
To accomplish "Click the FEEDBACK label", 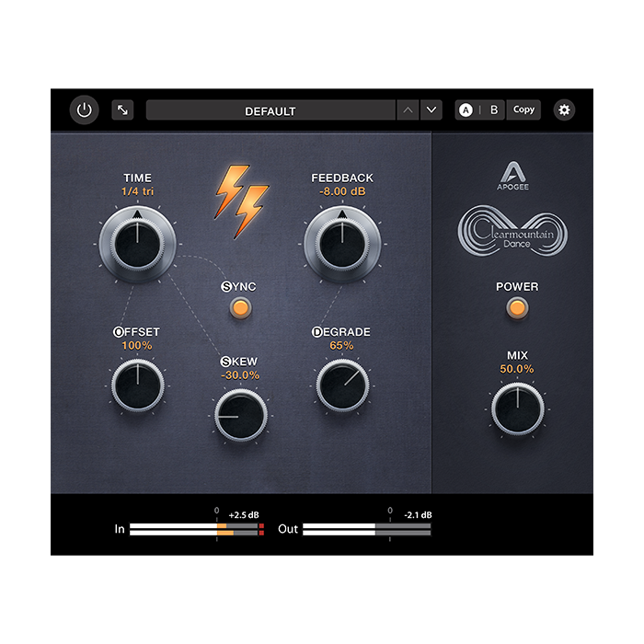I will tap(342, 178).
